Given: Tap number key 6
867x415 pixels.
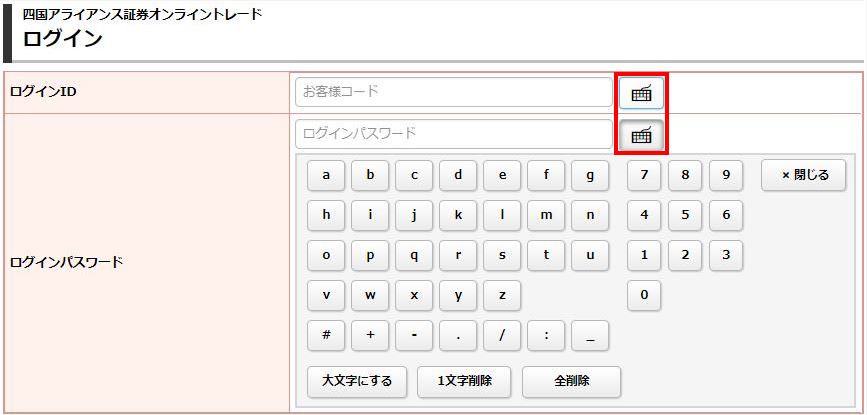Looking at the screenshot, I should (726, 216).
